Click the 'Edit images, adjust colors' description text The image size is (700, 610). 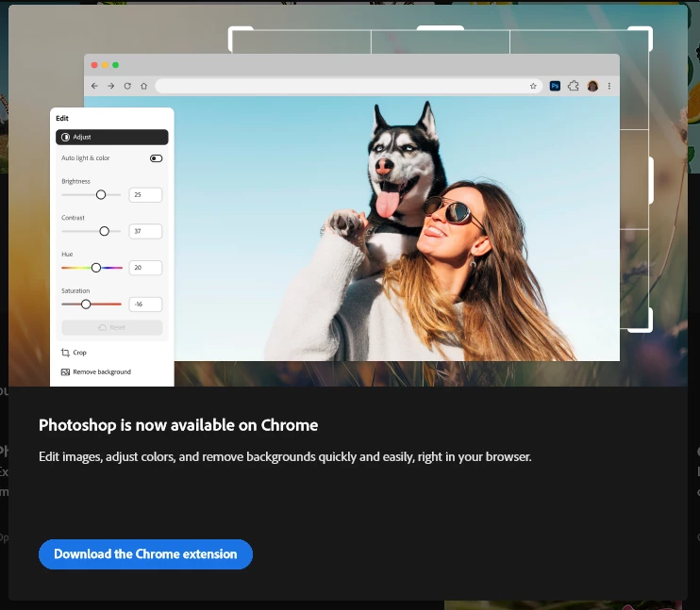point(285,457)
